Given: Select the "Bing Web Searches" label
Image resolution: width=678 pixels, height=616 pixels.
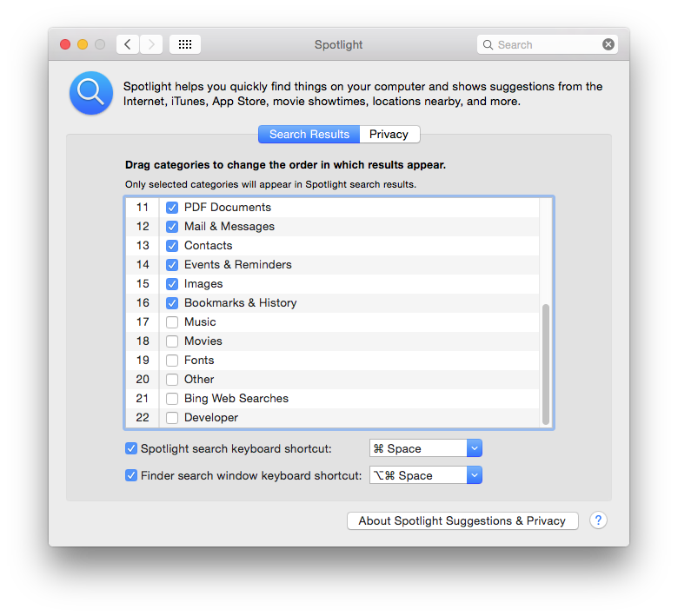Looking at the screenshot, I should pyautogui.click(x=236, y=399).
